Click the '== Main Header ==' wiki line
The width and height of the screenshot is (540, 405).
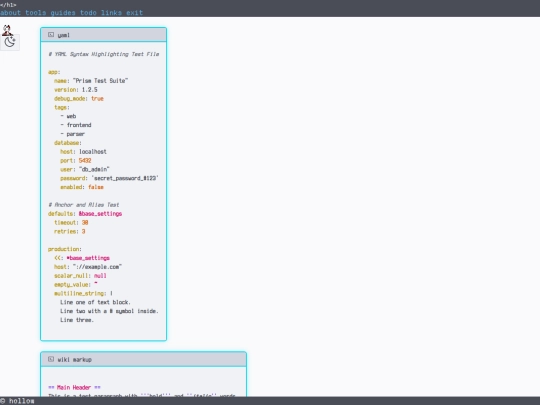[x=74, y=387]
